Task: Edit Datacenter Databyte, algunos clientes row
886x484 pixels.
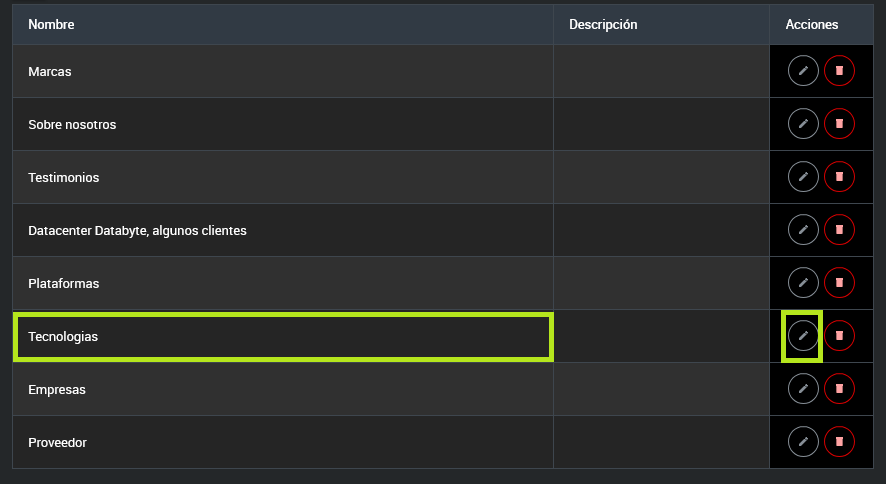Action: point(803,230)
